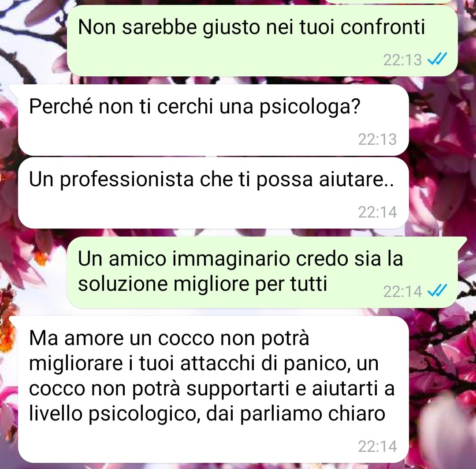The width and height of the screenshot is (476, 469).
Task: Tap the 22:14 timestamp under 'aiutare..'
Action: (377, 212)
